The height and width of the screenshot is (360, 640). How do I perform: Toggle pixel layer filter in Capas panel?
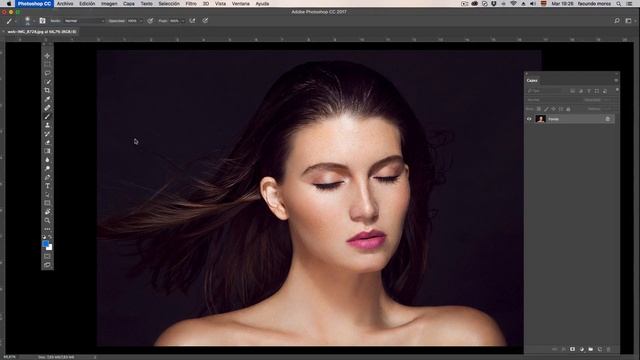[x=573, y=91]
